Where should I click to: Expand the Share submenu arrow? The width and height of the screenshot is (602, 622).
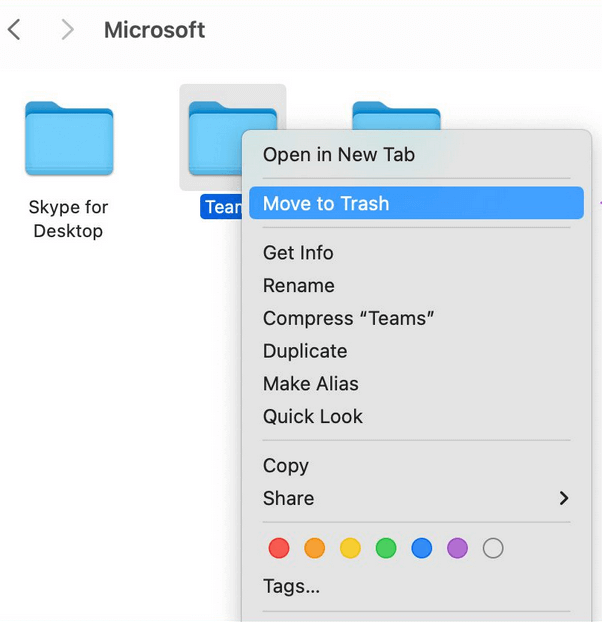564,498
